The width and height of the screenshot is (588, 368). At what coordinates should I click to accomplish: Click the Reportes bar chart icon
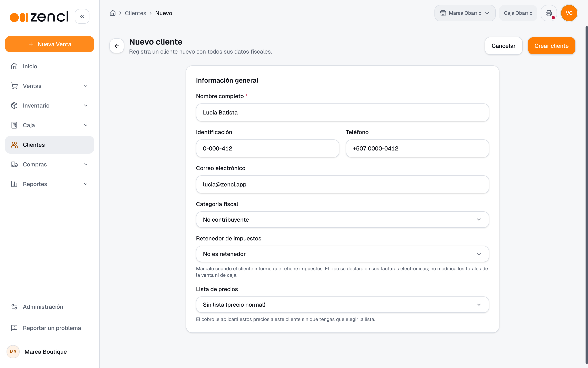coord(14,184)
